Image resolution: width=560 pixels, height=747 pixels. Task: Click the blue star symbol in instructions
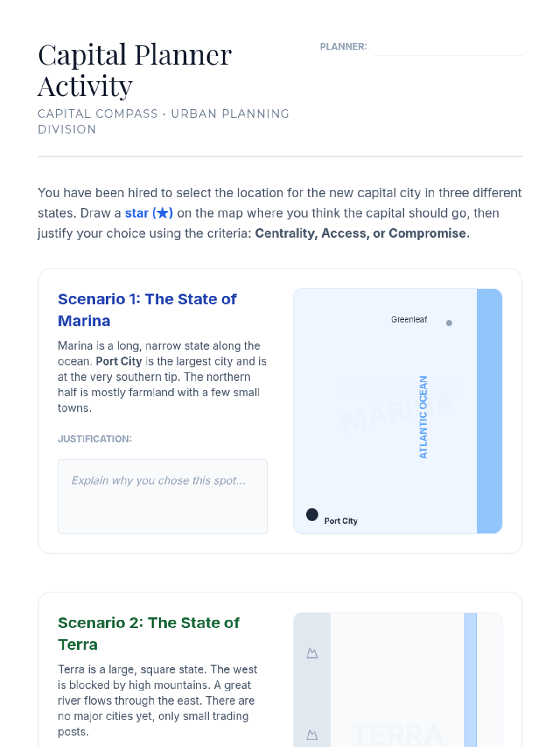[x=162, y=213]
